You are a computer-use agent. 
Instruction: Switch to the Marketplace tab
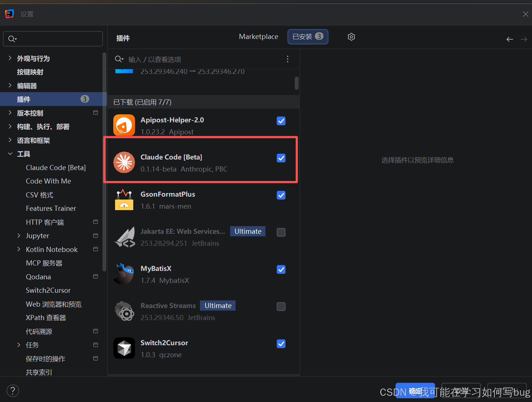(259, 37)
